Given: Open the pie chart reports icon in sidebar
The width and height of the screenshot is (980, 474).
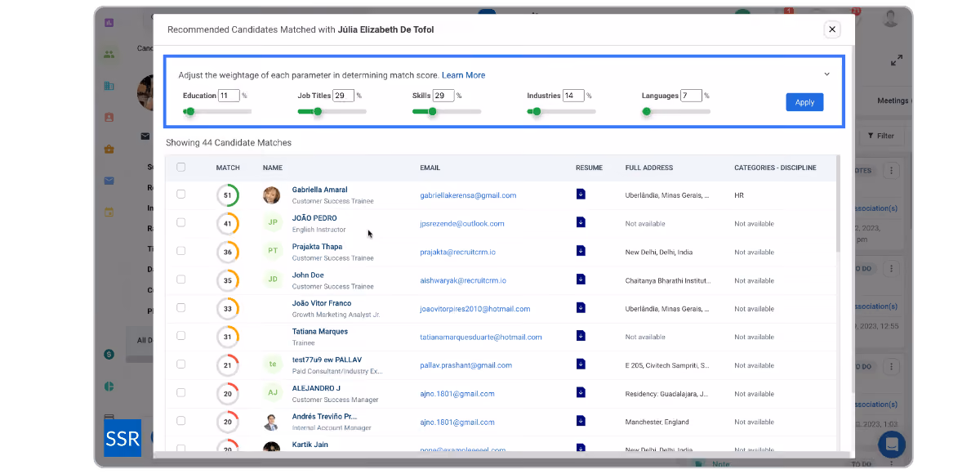Looking at the screenshot, I should (x=109, y=386).
